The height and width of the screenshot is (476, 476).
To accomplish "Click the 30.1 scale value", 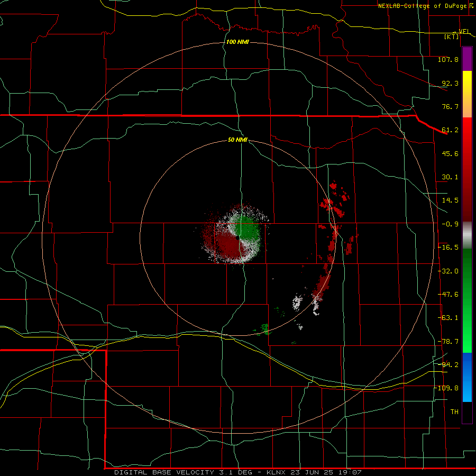I will (450, 177).
